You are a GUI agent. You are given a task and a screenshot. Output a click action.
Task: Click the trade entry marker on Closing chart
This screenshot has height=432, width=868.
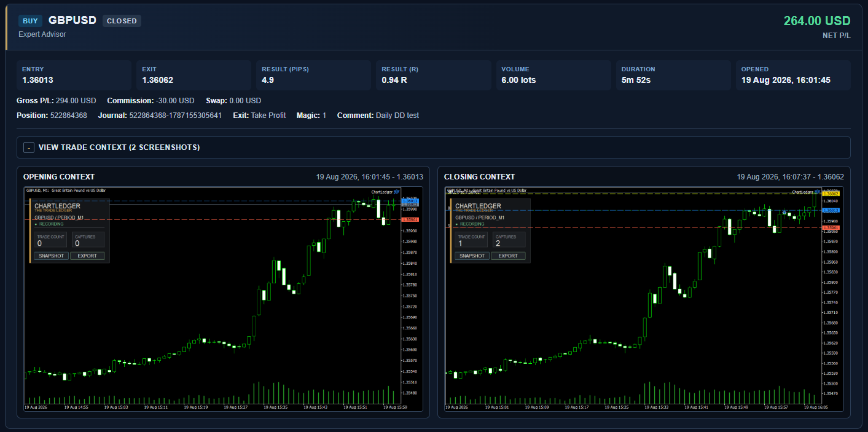click(x=784, y=211)
